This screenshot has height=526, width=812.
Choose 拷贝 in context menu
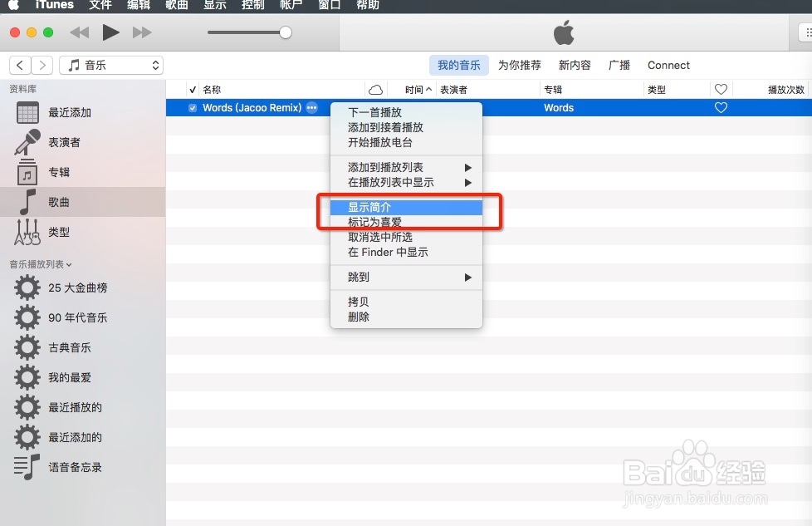coord(407,302)
